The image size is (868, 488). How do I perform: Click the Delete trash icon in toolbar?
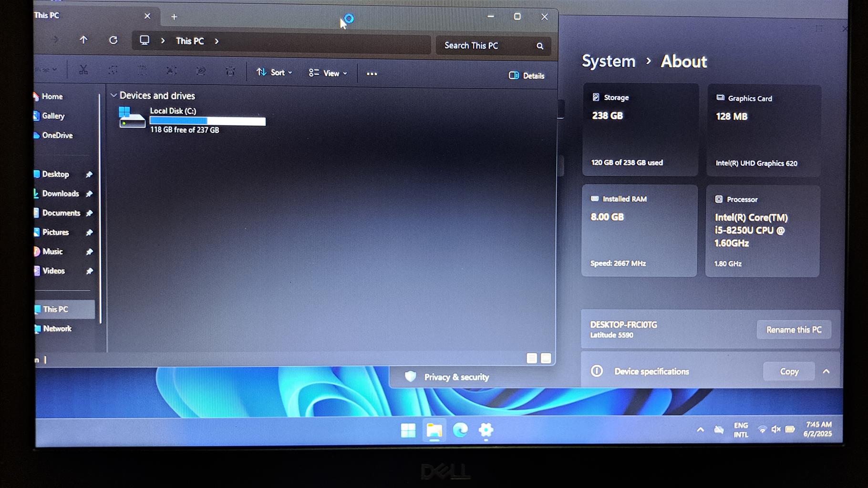click(x=230, y=72)
